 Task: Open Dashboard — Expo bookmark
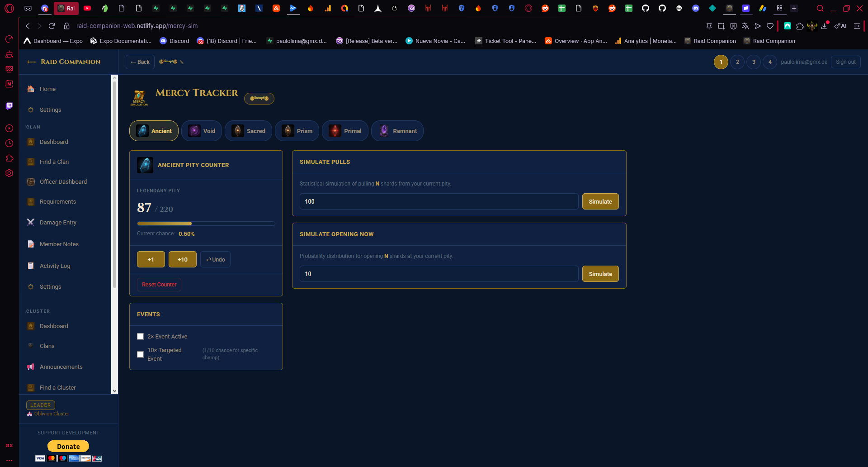(53, 41)
